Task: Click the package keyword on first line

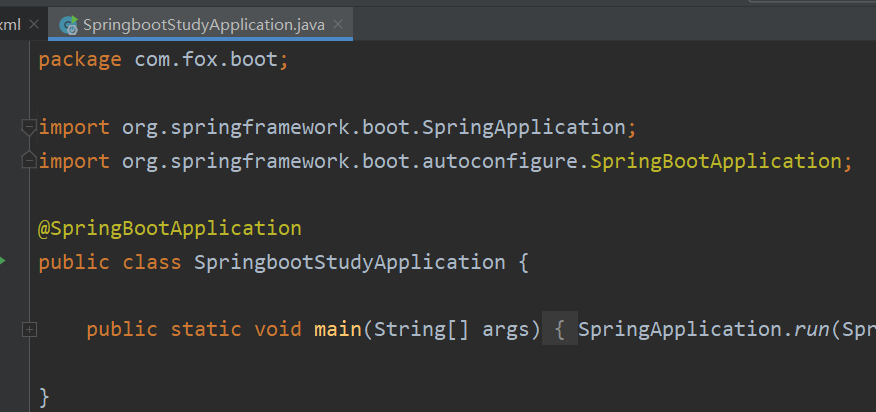Action: (x=80, y=59)
